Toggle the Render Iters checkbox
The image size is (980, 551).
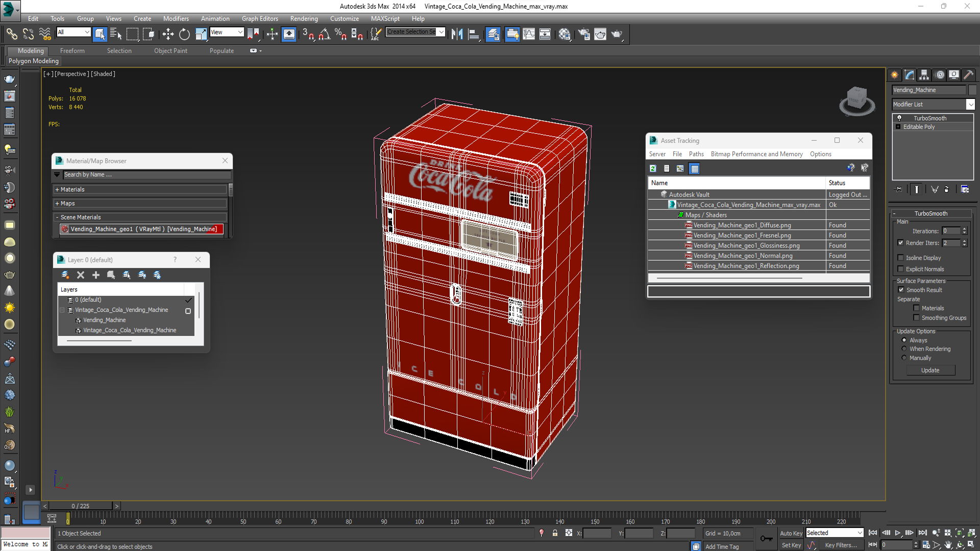pos(901,243)
